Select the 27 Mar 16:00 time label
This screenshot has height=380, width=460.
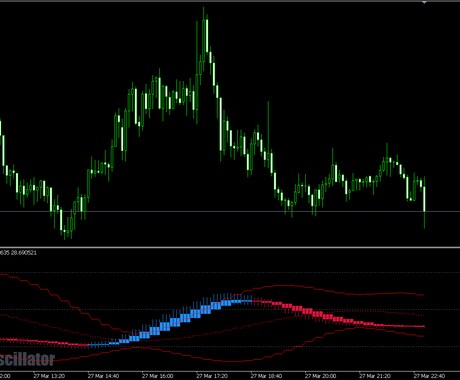158,376
